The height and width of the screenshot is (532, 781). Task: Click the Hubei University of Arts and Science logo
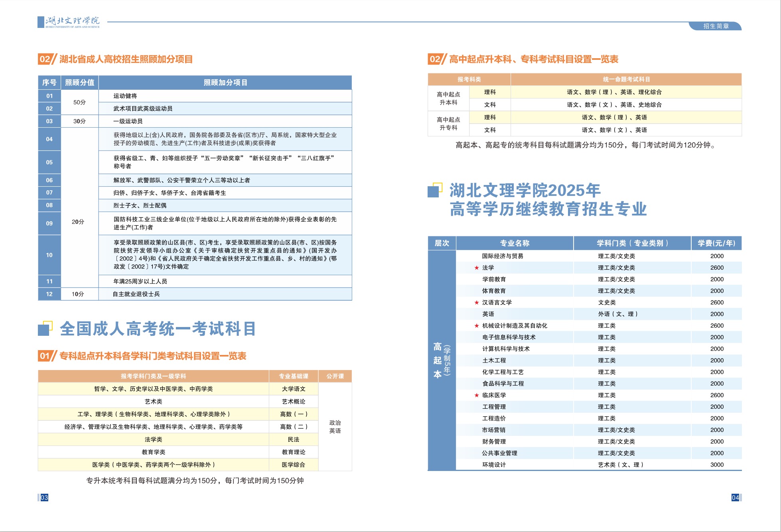pyautogui.click(x=69, y=22)
